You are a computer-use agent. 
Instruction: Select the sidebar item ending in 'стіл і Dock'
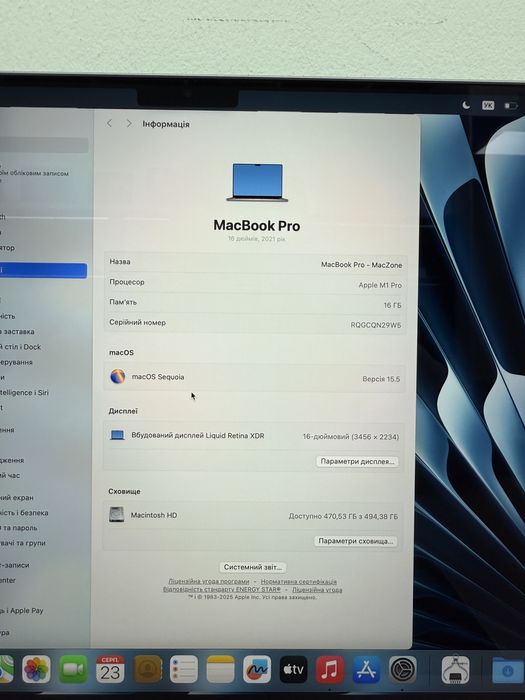[x=20, y=347]
